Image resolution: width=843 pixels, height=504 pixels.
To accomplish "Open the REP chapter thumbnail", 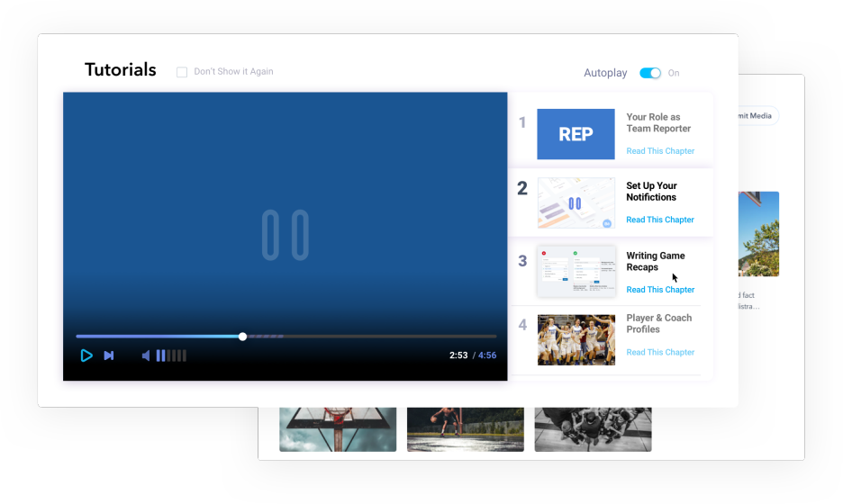I will (576, 134).
